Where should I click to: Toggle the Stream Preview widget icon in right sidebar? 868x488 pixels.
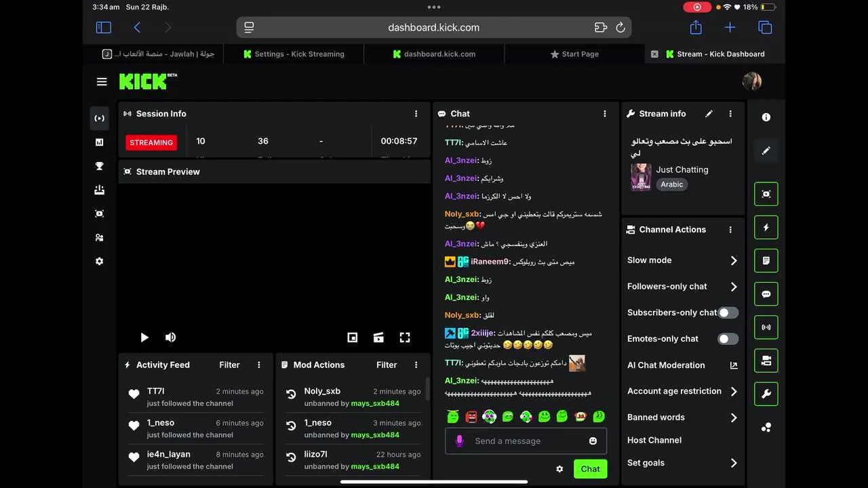coord(766,194)
